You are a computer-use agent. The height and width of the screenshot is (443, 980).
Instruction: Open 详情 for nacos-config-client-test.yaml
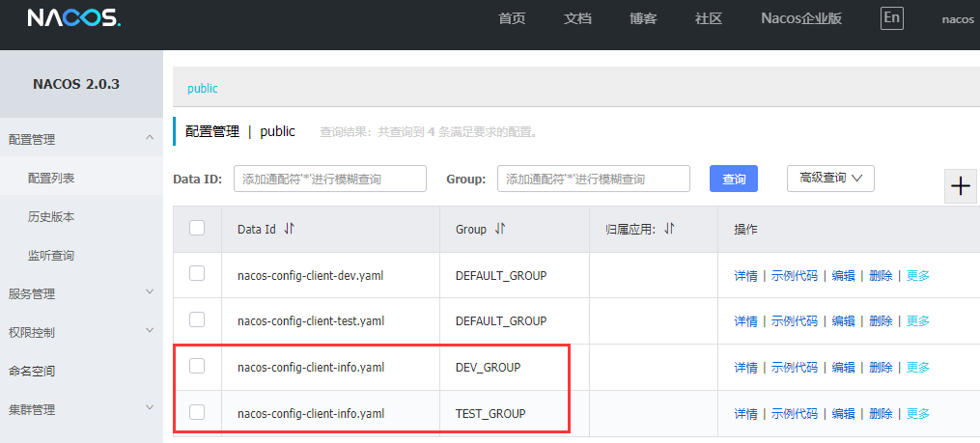[x=745, y=321]
